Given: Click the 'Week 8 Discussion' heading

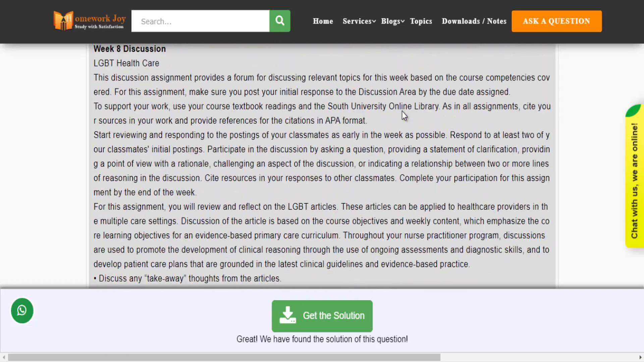Looking at the screenshot, I should 129,49.
